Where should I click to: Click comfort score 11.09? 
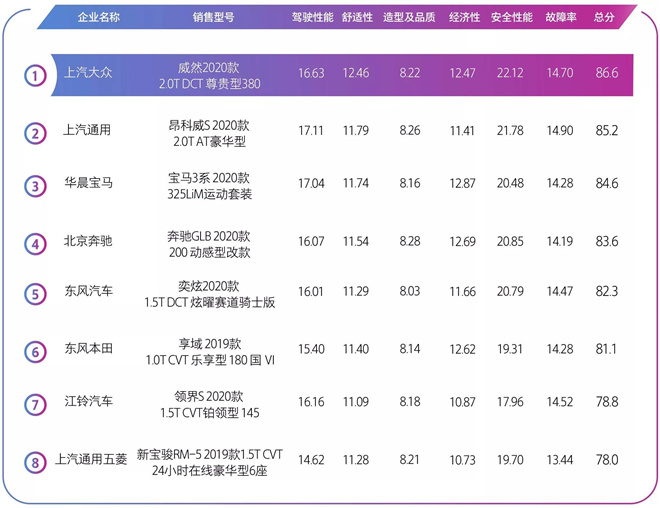click(356, 402)
